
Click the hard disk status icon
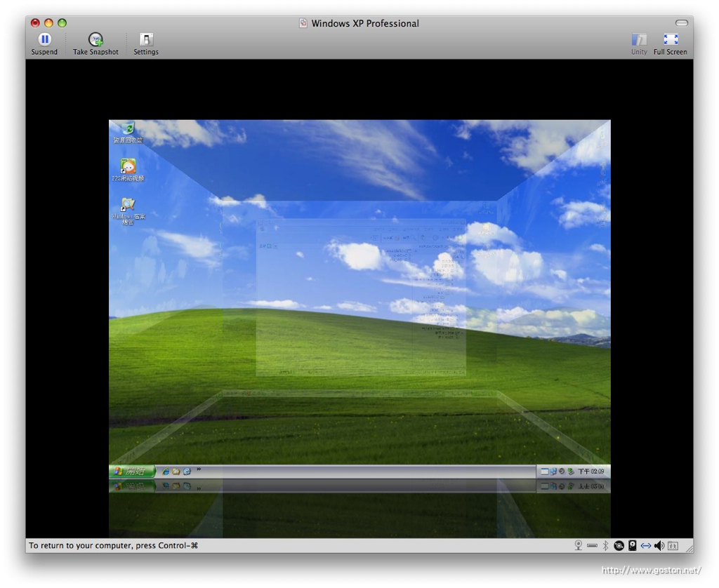point(633,545)
